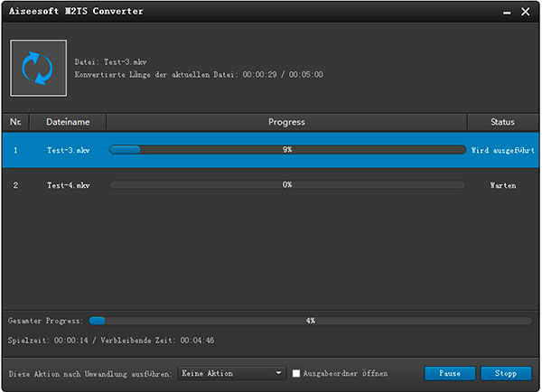Click the Spielzeit and Verbleibende Zeit line
This screenshot has width=542, height=392.
pos(111,341)
